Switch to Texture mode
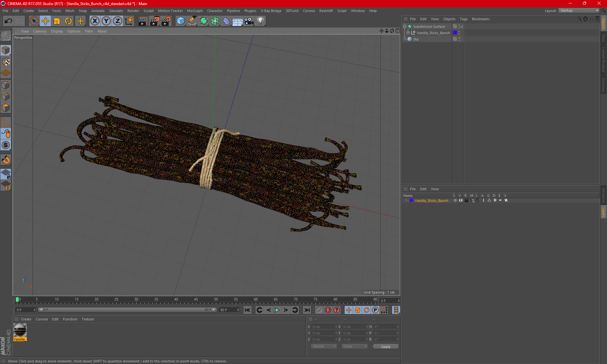 (6, 62)
